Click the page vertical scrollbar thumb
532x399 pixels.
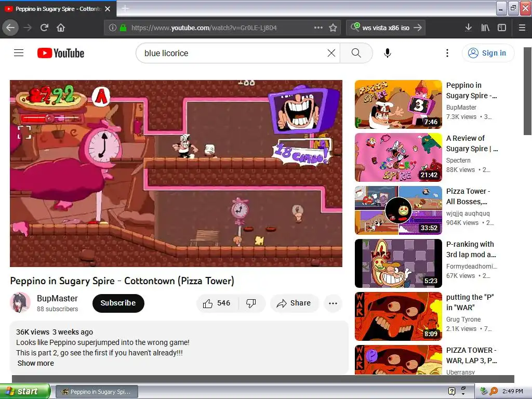(x=528, y=91)
